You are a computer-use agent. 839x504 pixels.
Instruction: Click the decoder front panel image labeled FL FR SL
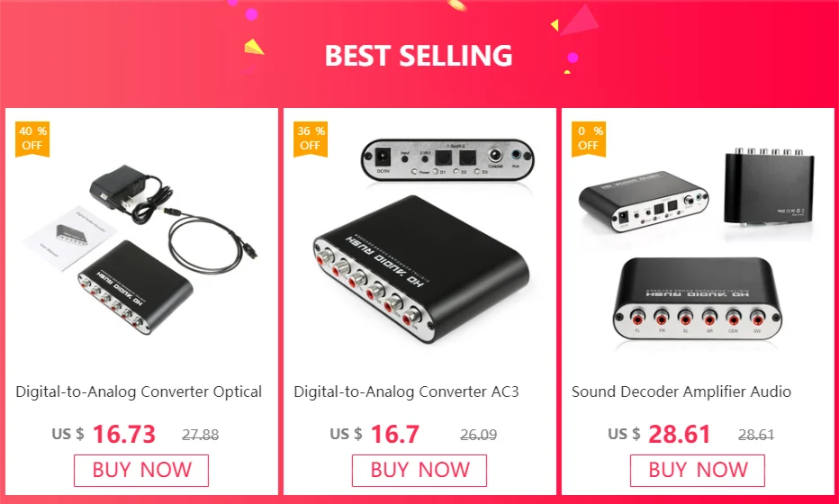697,298
